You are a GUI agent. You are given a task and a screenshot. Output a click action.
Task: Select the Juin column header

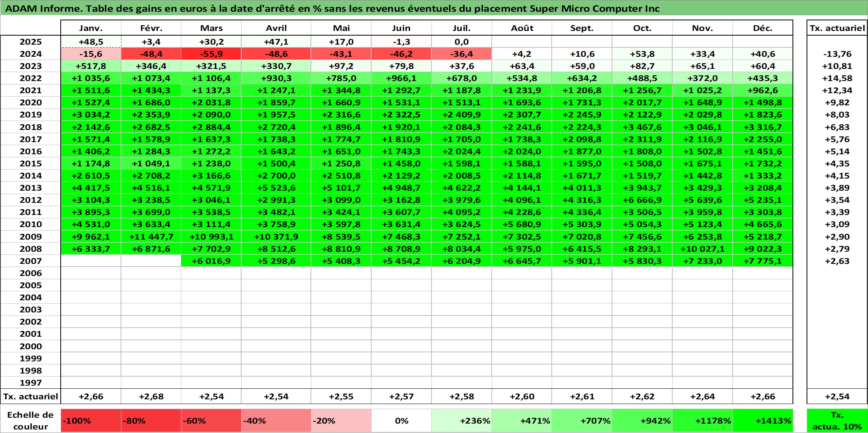click(401, 28)
